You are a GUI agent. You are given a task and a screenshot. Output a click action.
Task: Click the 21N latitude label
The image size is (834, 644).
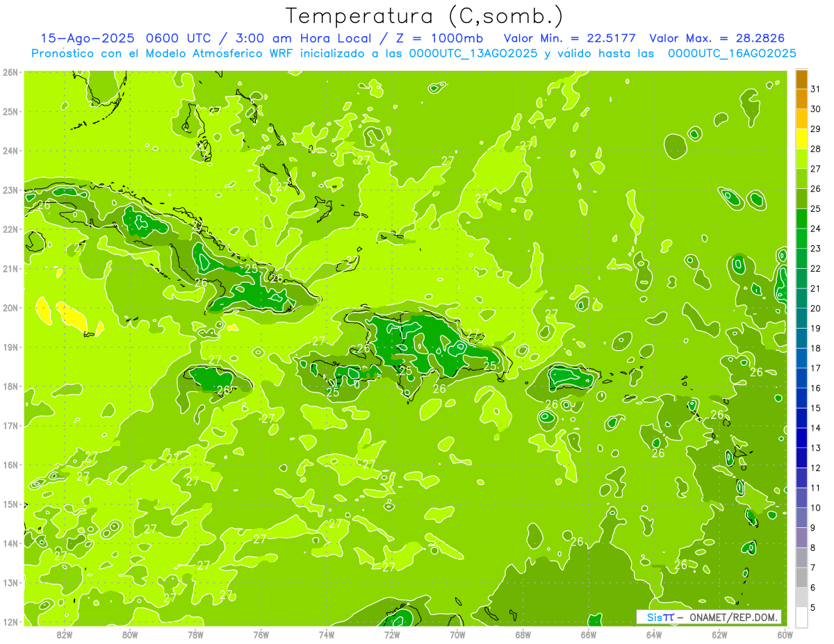pyautogui.click(x=10, y=268)
